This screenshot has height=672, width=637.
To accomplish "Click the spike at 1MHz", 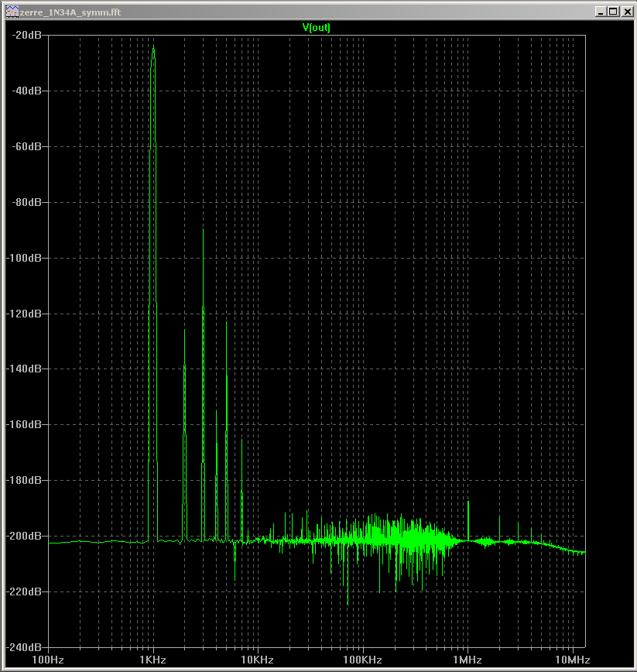I will [x=468, y=503].
